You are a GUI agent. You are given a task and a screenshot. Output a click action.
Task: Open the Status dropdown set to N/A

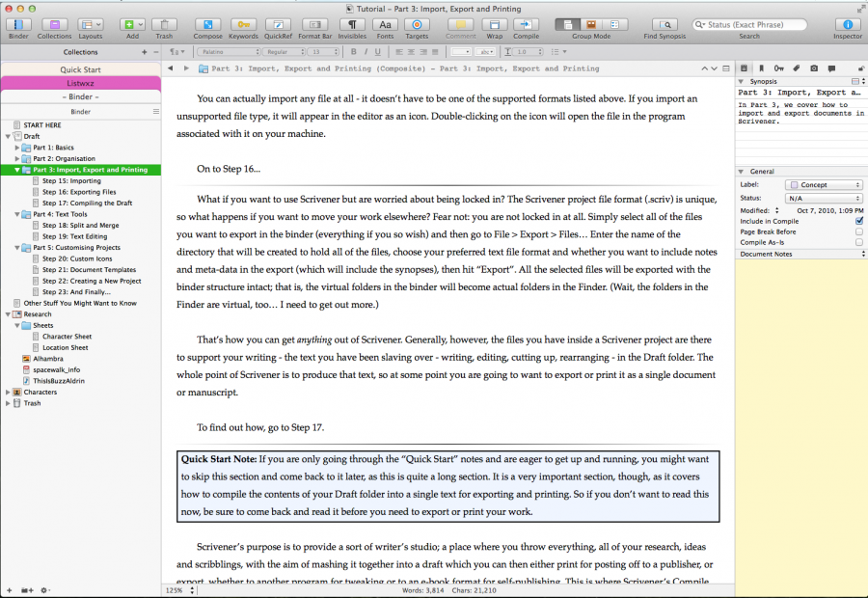[825, 199]
